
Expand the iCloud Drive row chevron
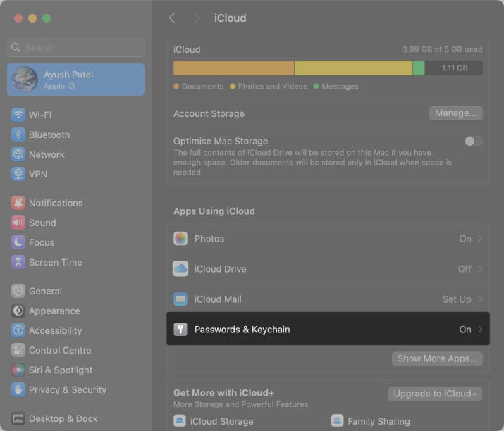click(480, 269)
